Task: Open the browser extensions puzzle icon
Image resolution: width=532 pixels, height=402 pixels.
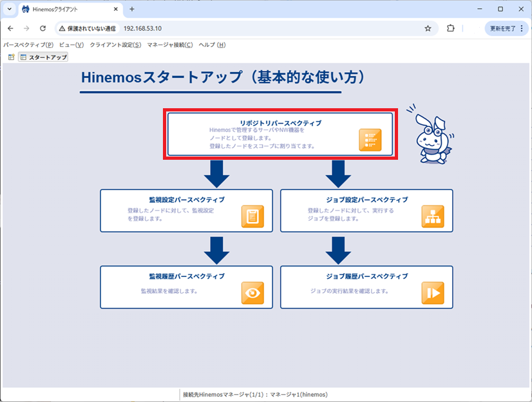Action: [450, 28]
